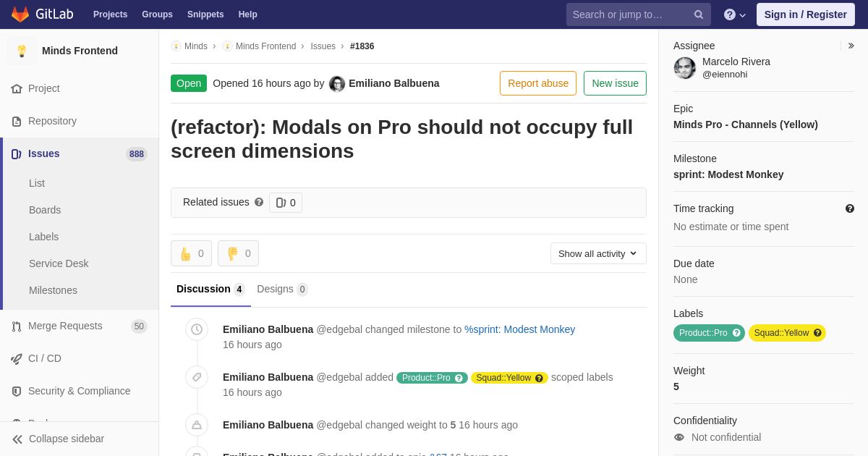
Task: Click Emiliano Balbuena's avatar near Opened
Action: (x=337, y=84)
